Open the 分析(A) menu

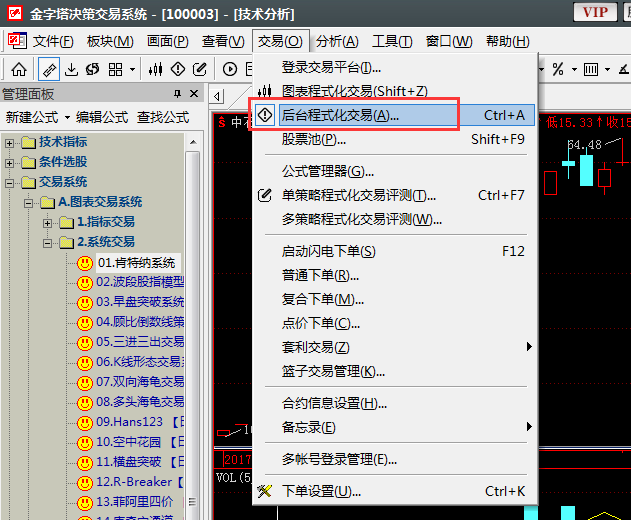[337, 41]
